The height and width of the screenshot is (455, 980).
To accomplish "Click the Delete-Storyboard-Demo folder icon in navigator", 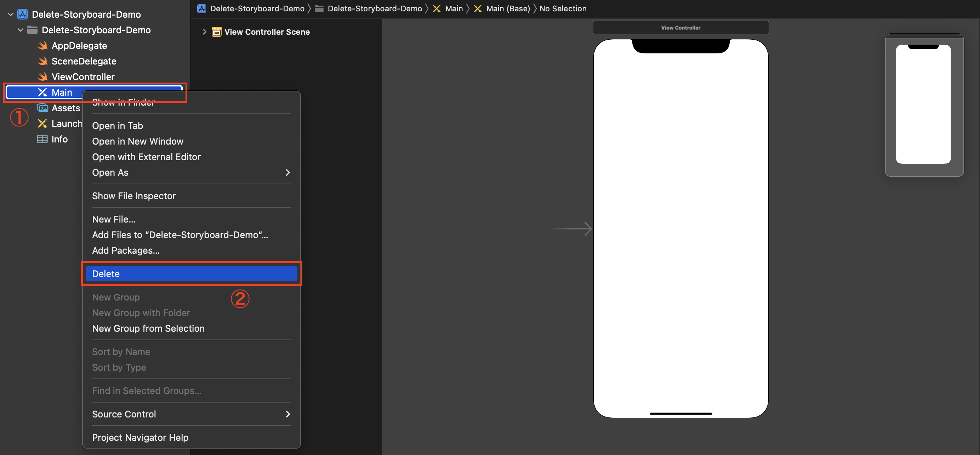I will [x=32, y=30].
